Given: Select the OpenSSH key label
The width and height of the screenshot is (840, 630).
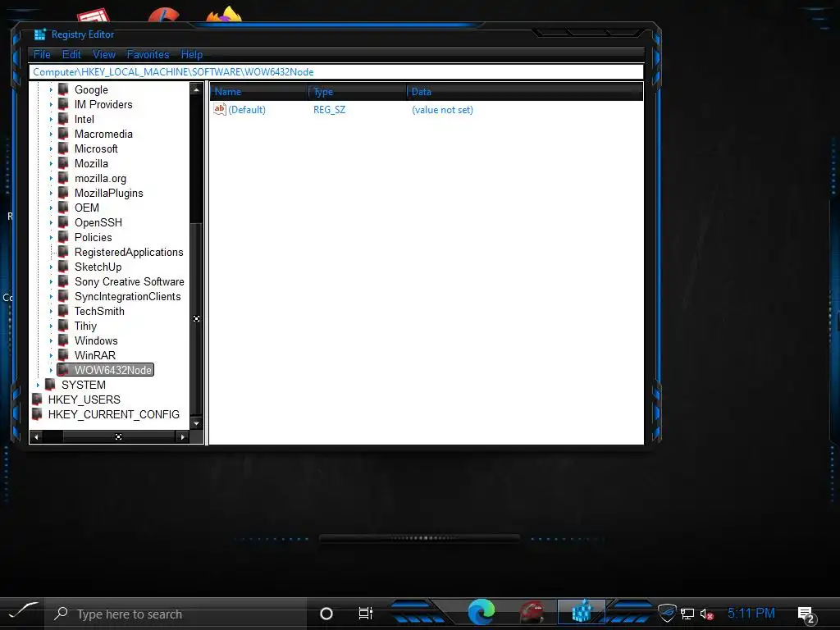Looking at the screenshot, I should tap(98, 222).
